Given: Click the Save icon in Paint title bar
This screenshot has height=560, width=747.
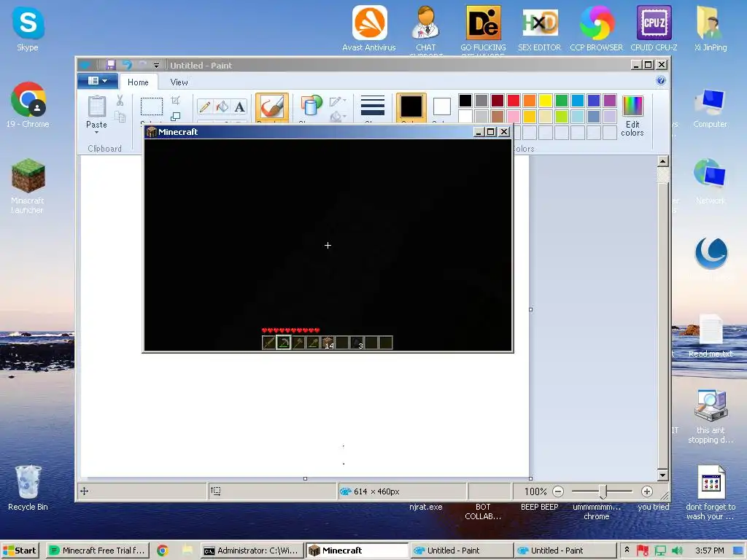Looking at the screenshot, I should point(111,65).
